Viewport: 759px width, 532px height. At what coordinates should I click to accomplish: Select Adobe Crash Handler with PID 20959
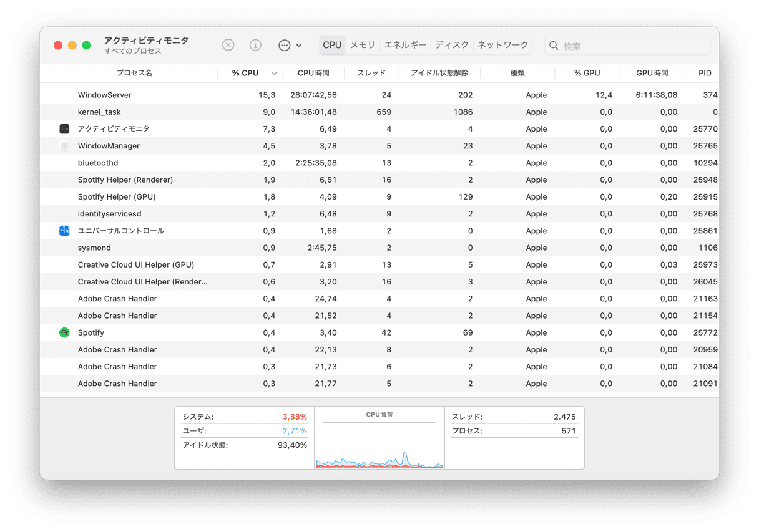pyautogui.click(x=379, y=350)
